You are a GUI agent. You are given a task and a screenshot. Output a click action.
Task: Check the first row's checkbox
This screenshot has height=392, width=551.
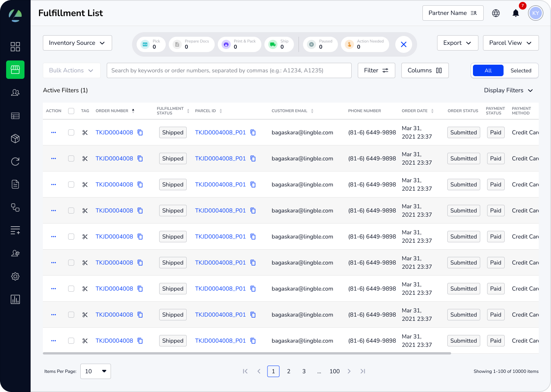pos(71,132)
